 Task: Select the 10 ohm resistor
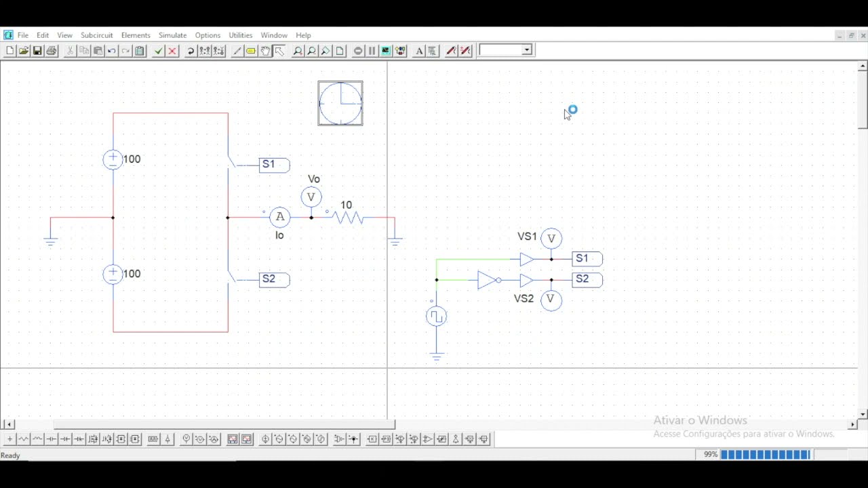348,218
